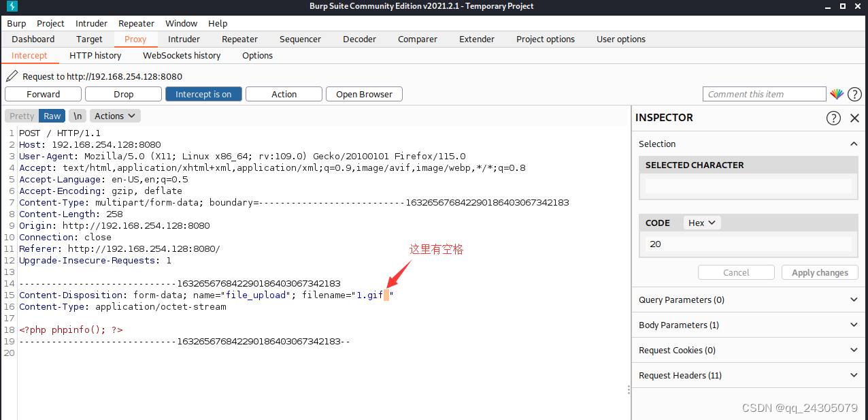Image resolution: width=868 pixels, height=420 pixels.
Task: Click the "Content-Length: 258" header line
Action: click(x=71, y=214)
